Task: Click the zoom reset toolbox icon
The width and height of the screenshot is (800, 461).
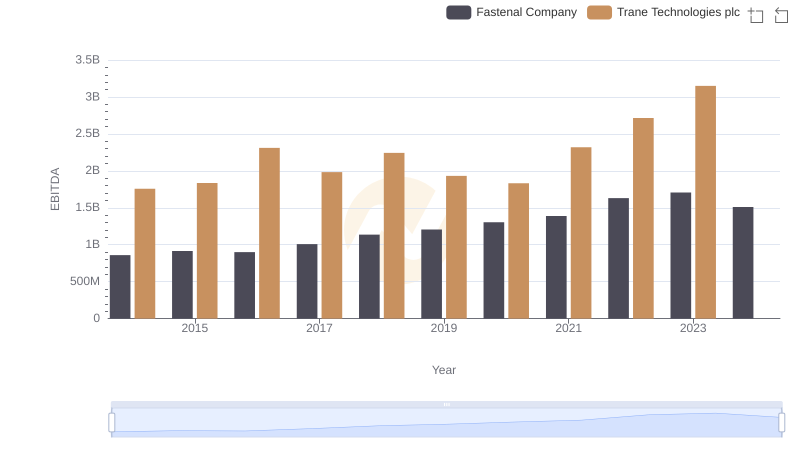Action: pos(782,15)
